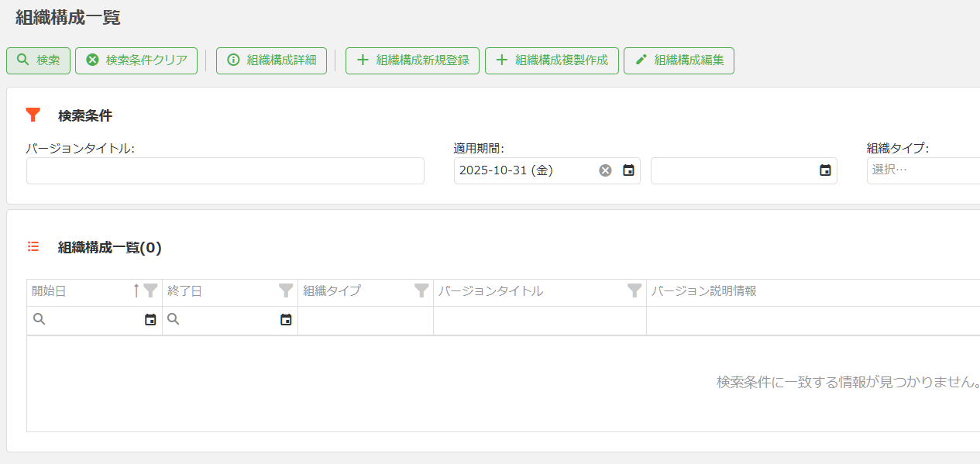Expand the 組織タイプ dropdown selector
Viewport: 980px width, 464px height.
[922, 170]
